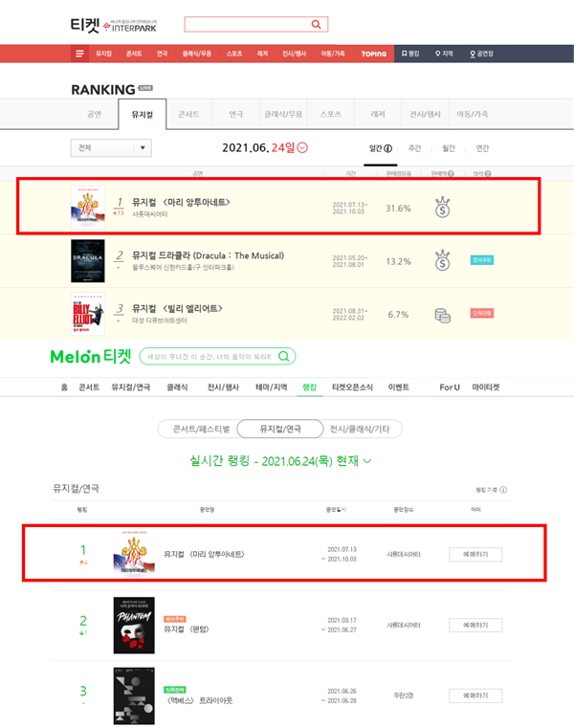Click the Melon ticket search magnifier icon
574x728 pixels.
[283, 356]
